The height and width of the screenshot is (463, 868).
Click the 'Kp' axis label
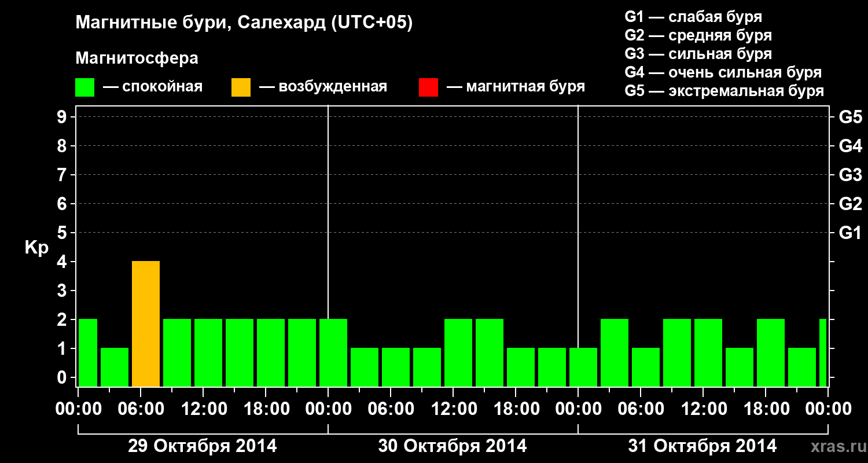point(36,248)
